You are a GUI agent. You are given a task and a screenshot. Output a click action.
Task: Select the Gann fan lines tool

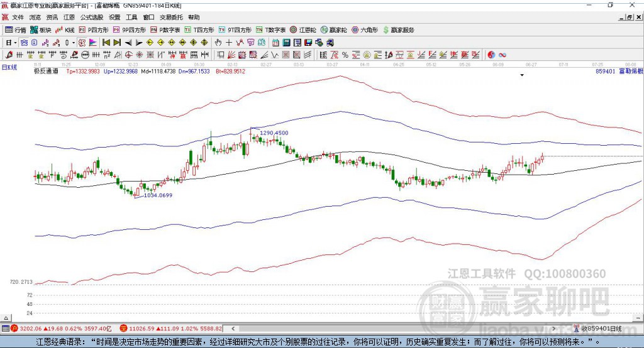click(x=231, y=55)
